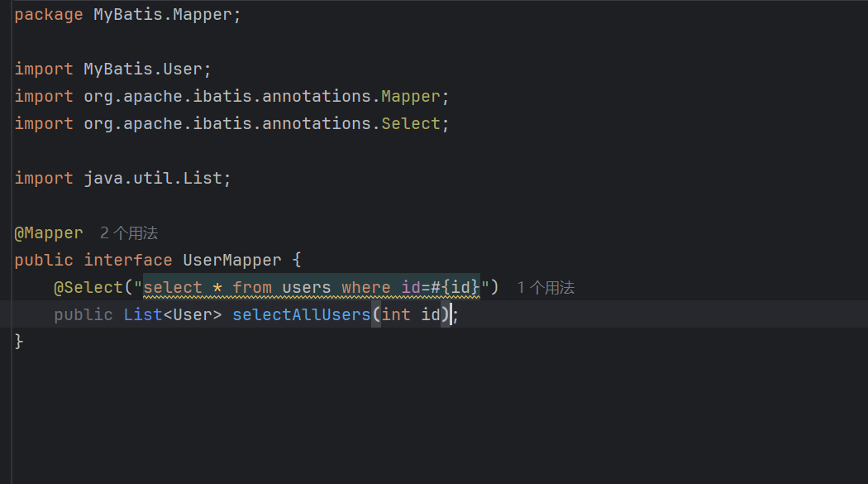Click the closing brace of UserMapper
Screen dimensions: 868x484
pos(19,342)
